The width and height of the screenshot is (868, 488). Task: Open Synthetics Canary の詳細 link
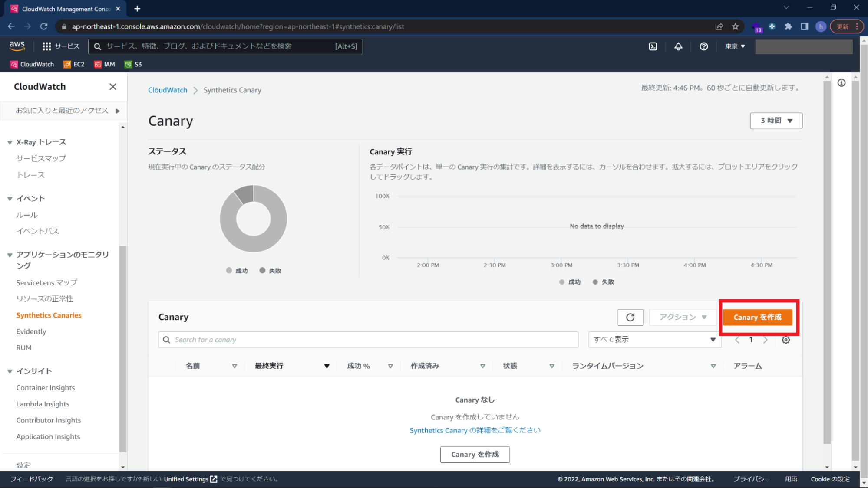pos(475,430)
